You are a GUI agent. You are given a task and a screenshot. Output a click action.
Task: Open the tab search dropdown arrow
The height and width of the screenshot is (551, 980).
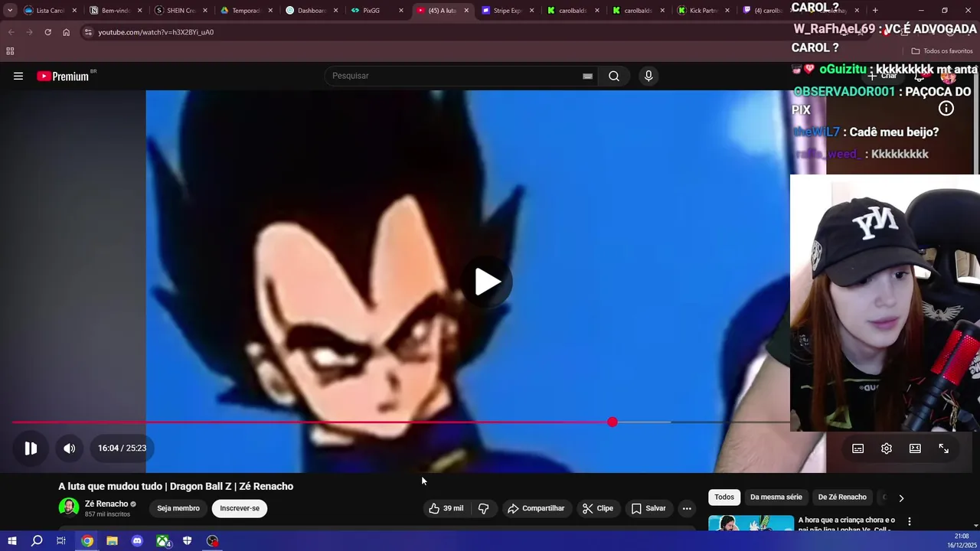pyautogui.click(x=10, y=11)
